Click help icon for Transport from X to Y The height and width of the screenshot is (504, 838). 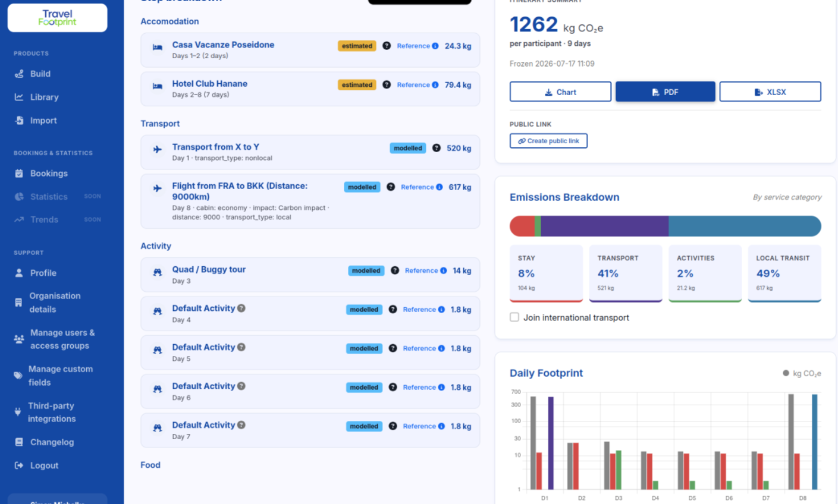point(437,148)
